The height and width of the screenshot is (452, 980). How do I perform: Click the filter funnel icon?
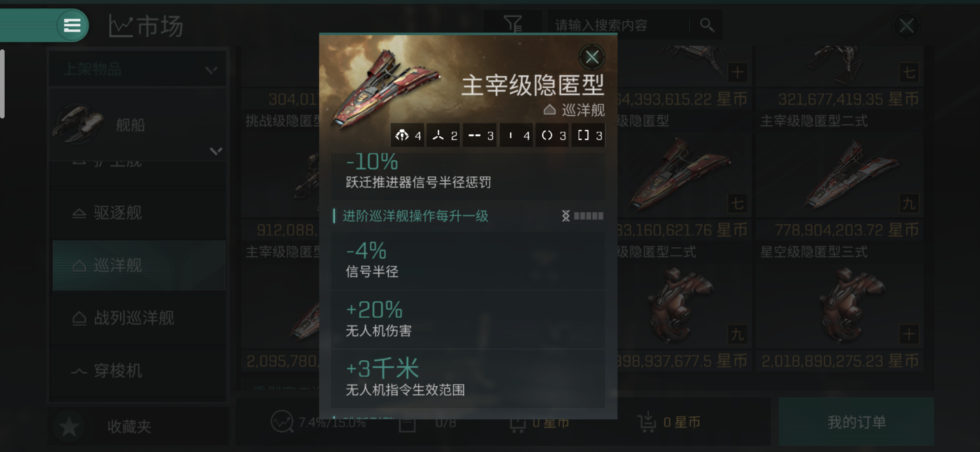pos(513,24)
